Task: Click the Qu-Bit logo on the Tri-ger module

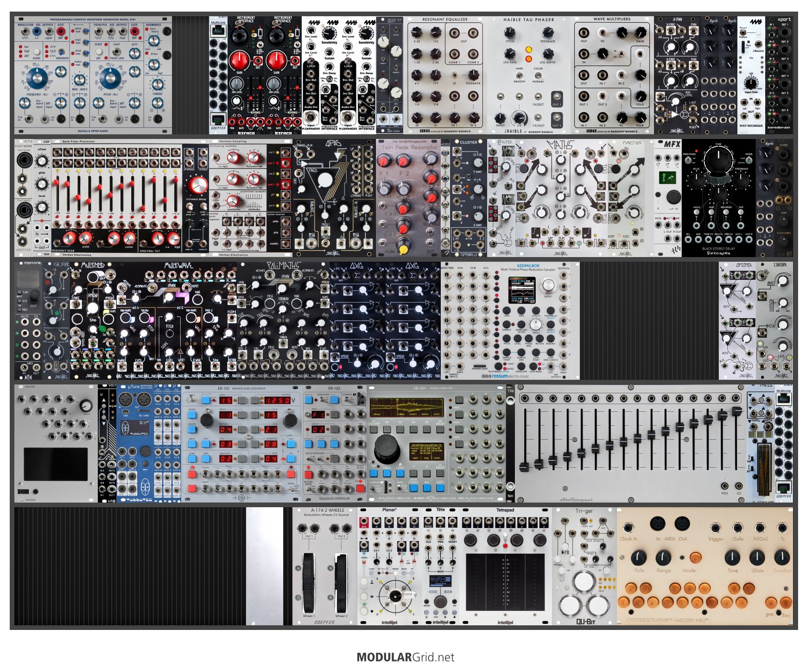Action: click(x=585, y=621)
